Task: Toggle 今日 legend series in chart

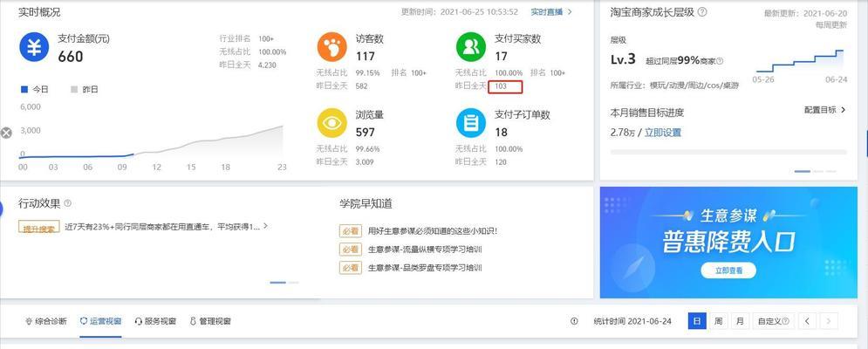Action: click(x=34, y=89)
